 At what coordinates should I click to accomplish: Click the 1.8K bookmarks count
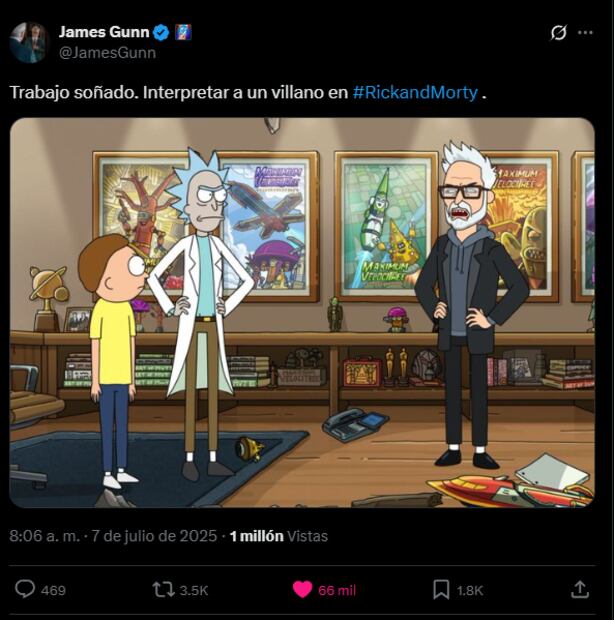pyautogui.click(x=470, y=590)
